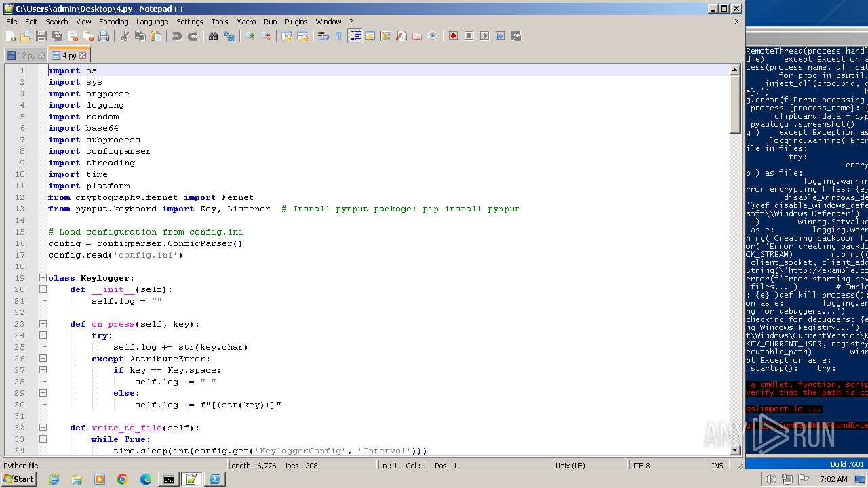Open Google Chrome from the taskbar
Viewport: 868px width, 488px height.
(x=122, y=479)
